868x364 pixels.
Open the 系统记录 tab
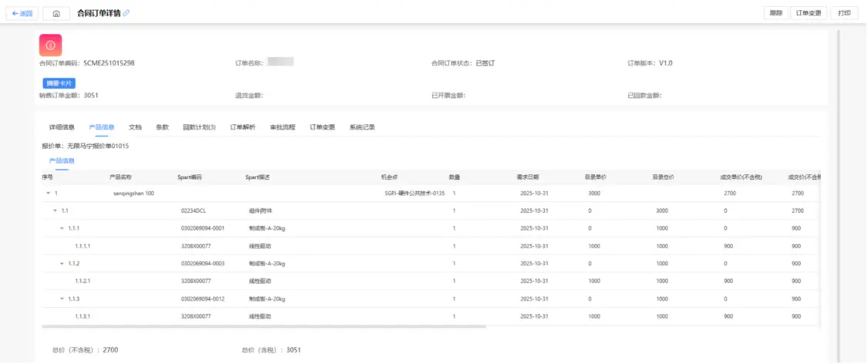tap(362, 127)
